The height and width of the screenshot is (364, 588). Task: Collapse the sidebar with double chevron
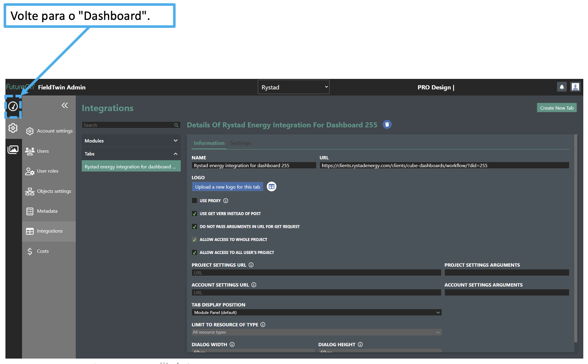[65, 105]
